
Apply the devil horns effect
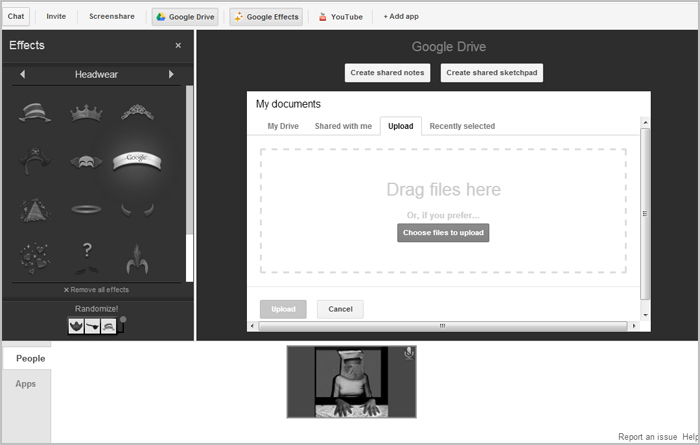pos(138,210)
